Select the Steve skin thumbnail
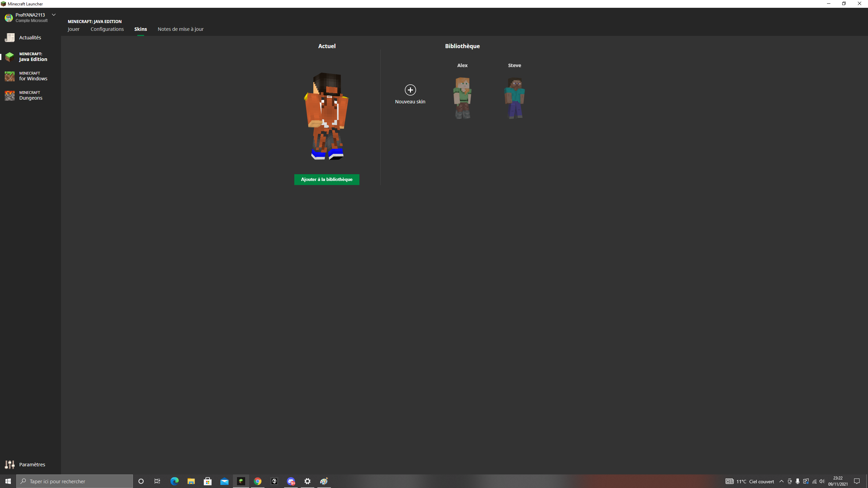This screenshot has height=488, width=868. (x=514, y=98)
